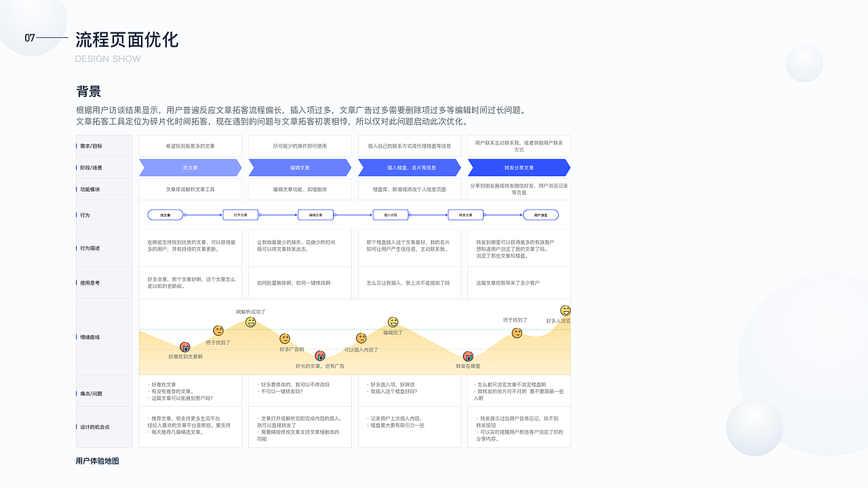Screen dimensions: 868x488
Task: Click the sad emoji at "好长的文章、还有广告"
Action: (320, 355)
